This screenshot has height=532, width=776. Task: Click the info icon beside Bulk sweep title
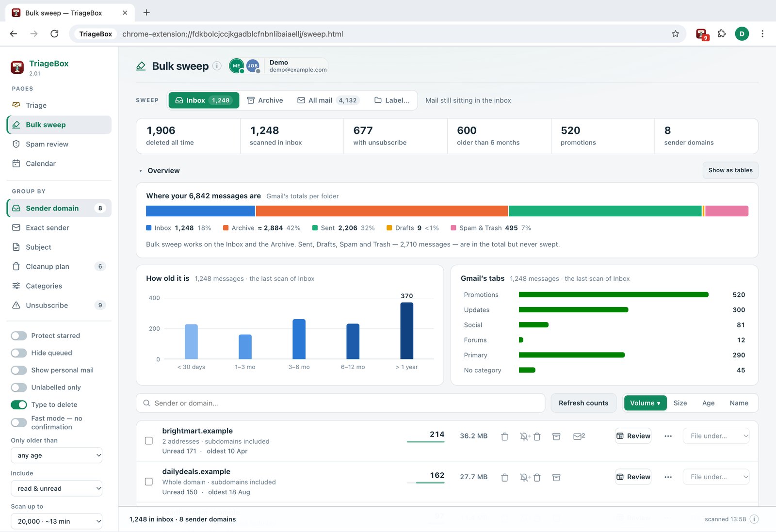(217, 66)
